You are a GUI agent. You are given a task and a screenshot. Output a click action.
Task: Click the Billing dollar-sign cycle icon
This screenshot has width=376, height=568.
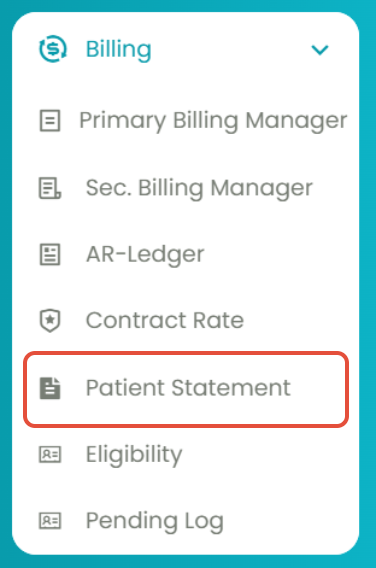coord(53,49)
